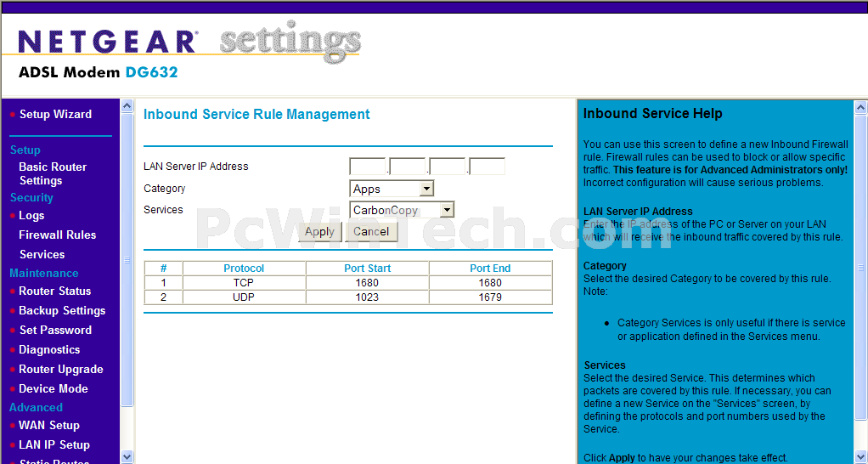Open the Setup Wizard link
The image size is (868, 464).
point(55,114)
